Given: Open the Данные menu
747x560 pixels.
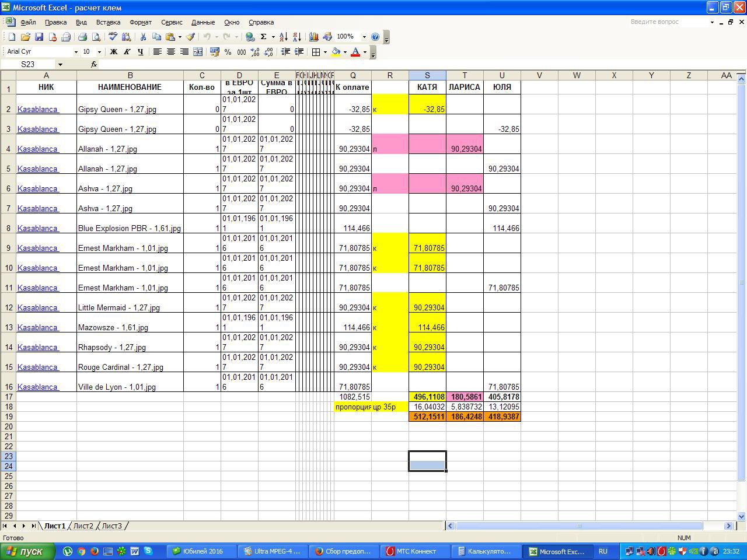Looking at the screenshot, I should pyautogui.click(x=203, y=22).
